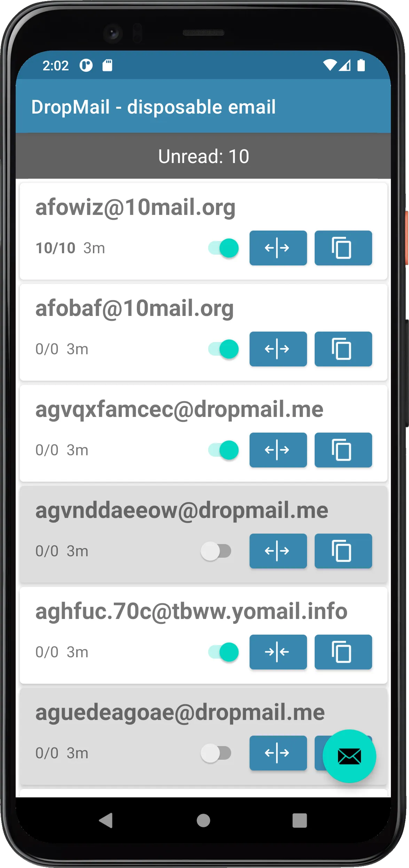Expand the agvnddaeeow@dropmail.me mailbox

click(278, 551)
